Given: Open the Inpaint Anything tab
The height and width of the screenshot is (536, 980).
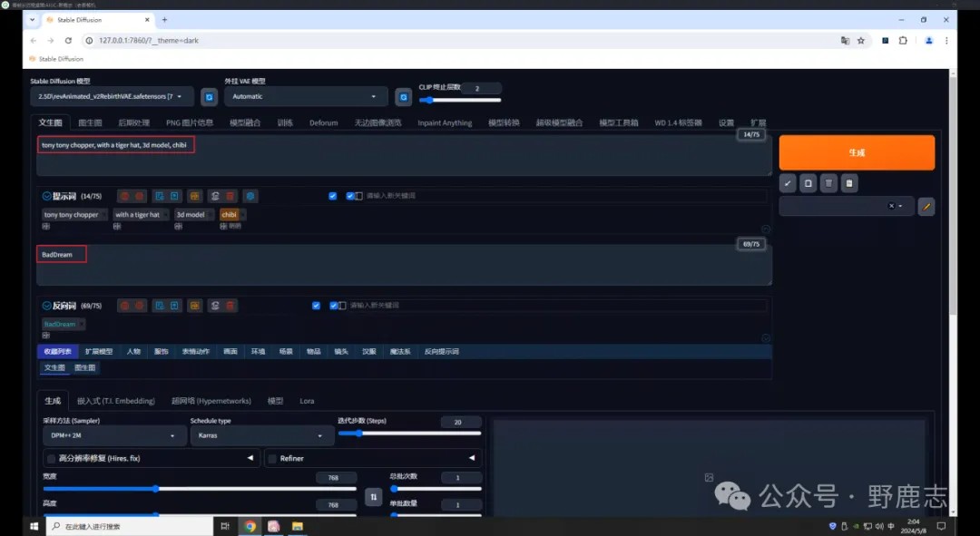Looking at the screenshot, I should coord(445,122).
